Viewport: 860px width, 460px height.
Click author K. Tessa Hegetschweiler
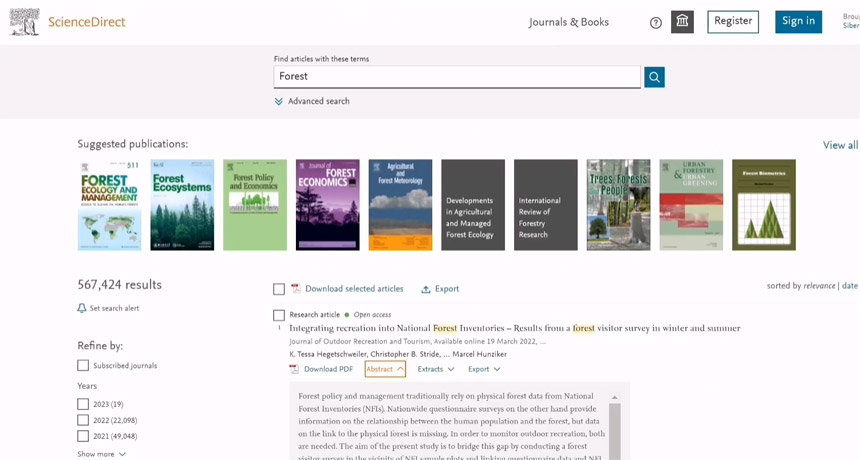click(328, 354)
